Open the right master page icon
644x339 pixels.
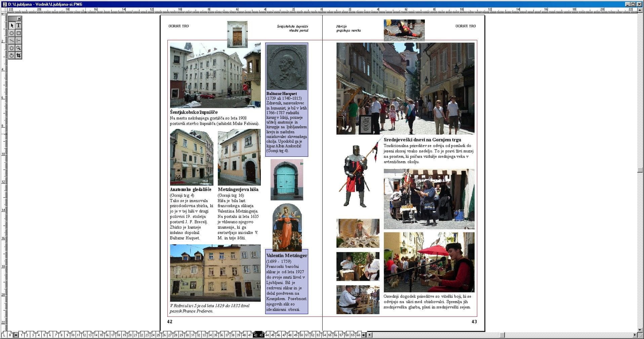point(10,335)
